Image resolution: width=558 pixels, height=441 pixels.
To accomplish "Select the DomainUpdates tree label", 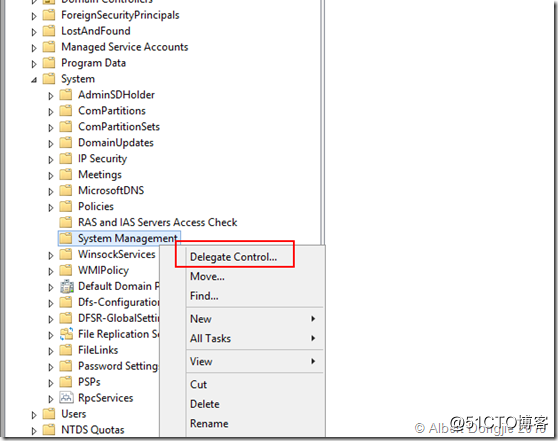I will point(116,143).
